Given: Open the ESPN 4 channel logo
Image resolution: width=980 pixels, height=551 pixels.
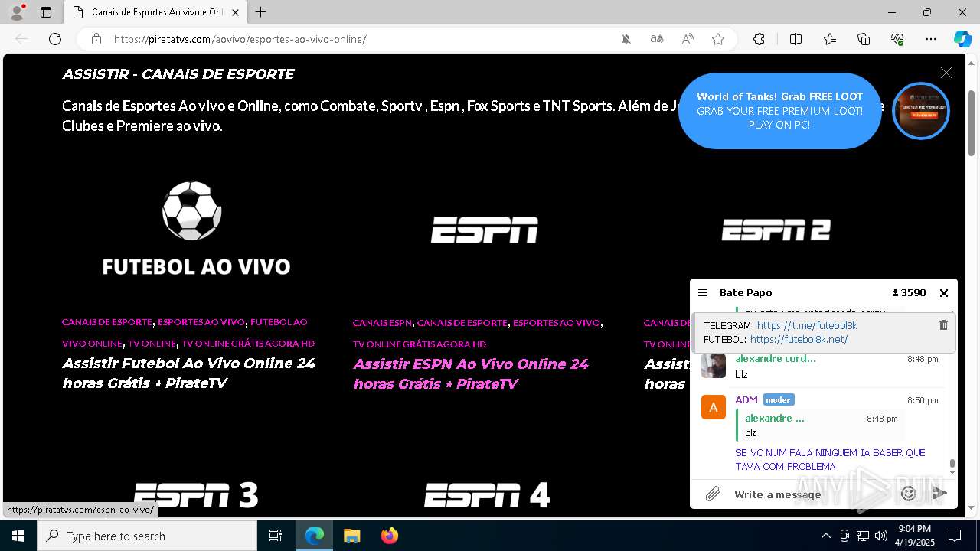Looking at the screenshot, I should [487, 495].
